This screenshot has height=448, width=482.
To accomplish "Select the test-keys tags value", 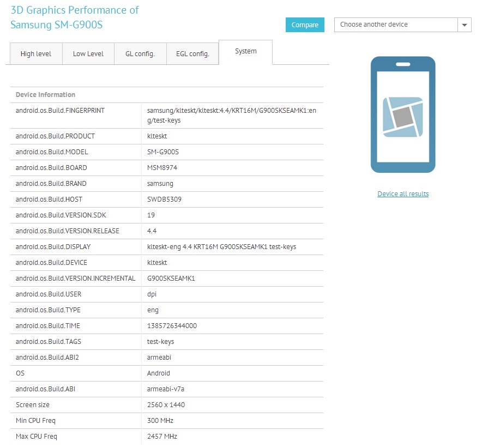I will (x=160, y=342).
